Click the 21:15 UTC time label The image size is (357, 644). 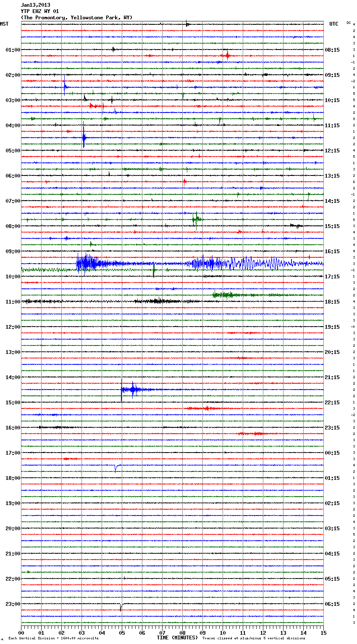(332, 377)
